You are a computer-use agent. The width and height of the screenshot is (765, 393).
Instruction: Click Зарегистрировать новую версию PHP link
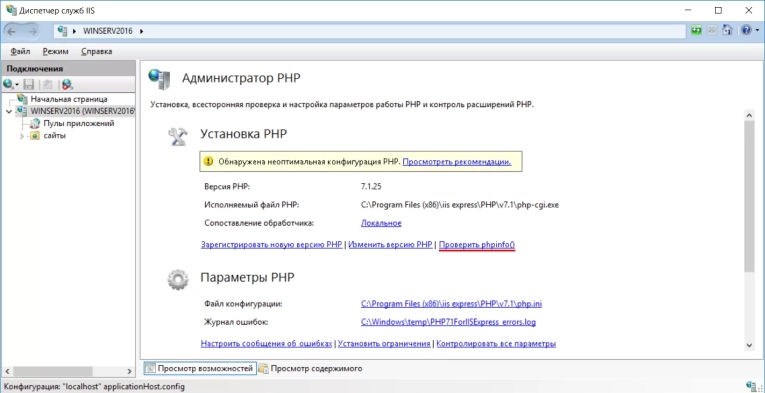[272, 245]
